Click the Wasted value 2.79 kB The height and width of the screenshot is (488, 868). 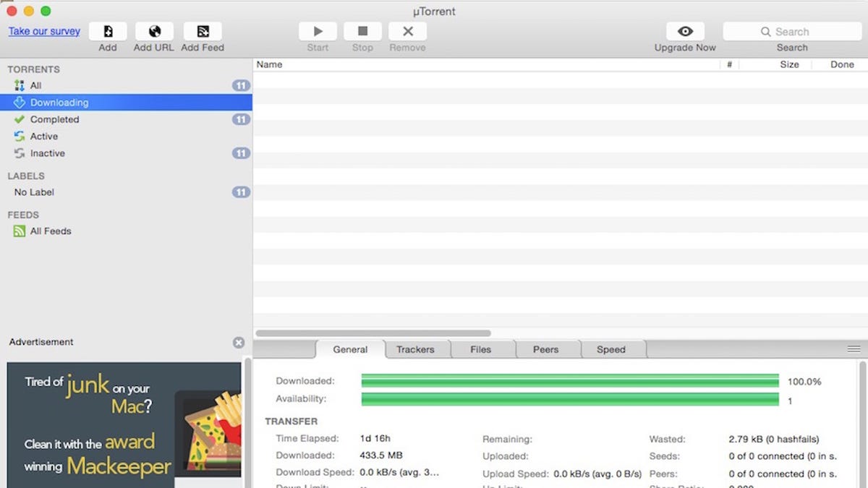774,439
